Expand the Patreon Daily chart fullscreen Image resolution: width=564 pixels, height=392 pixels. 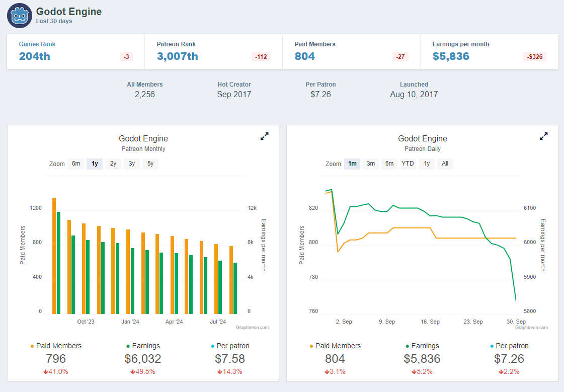543,136
